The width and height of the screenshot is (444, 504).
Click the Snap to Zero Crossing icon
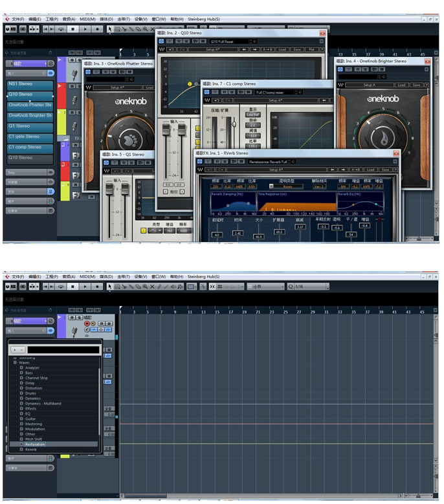click(x=203, y=287)
